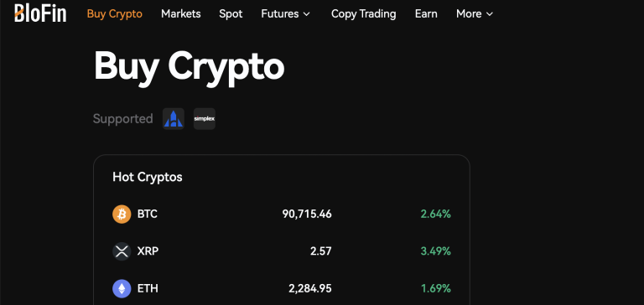
Task: Expand the Futures menu chevron
Action: click(306, 14)
